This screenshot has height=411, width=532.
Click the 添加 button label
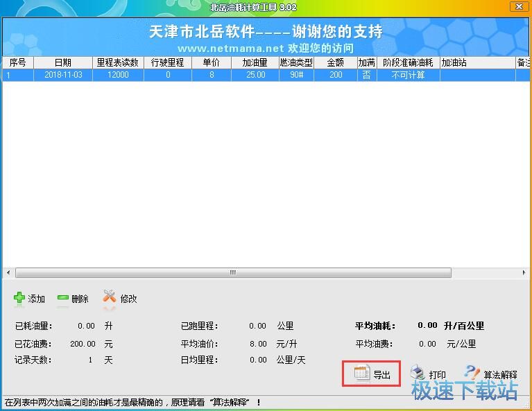pos(36,299)
